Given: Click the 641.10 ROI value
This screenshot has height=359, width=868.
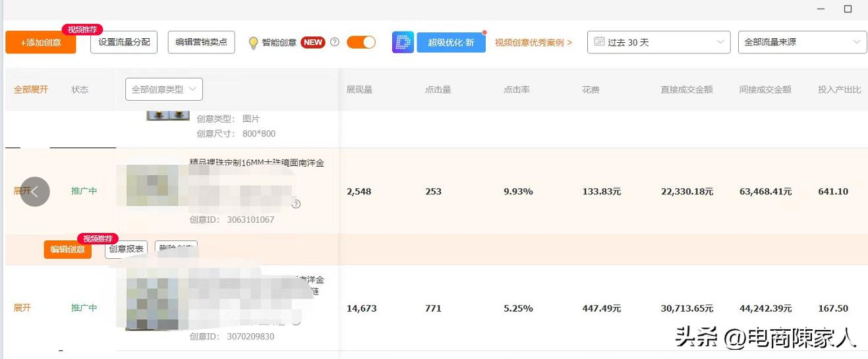Looking at the screenshot, I should [x=833, y=192].
